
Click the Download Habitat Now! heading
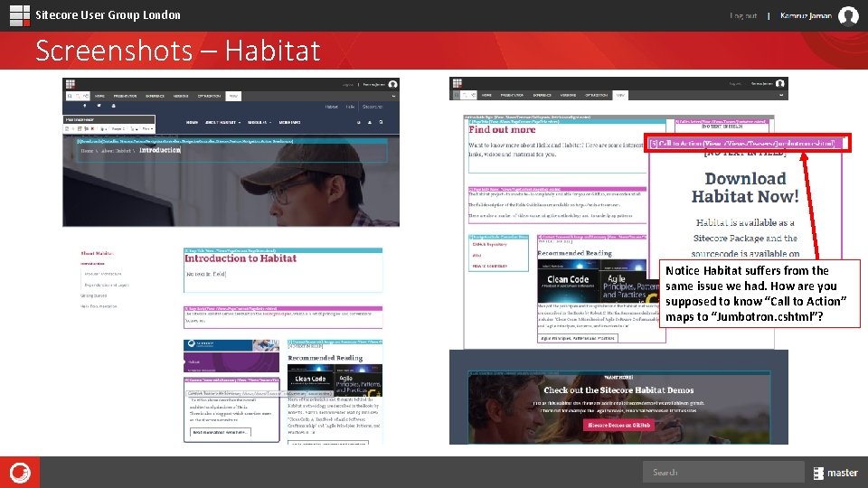pyautogui.click(x=745, y=187)
